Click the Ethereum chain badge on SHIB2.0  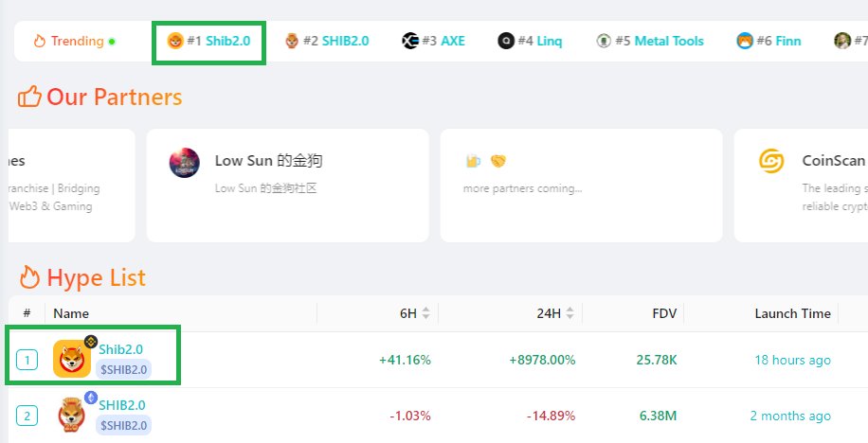click(91, 398)
